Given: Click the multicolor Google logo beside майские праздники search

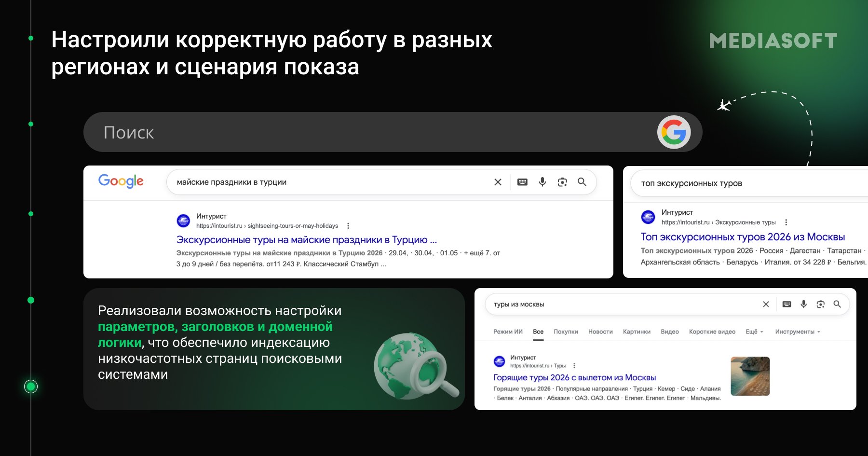Looking at the screenshot, I should pyautogui.click(x=121, y=181).
